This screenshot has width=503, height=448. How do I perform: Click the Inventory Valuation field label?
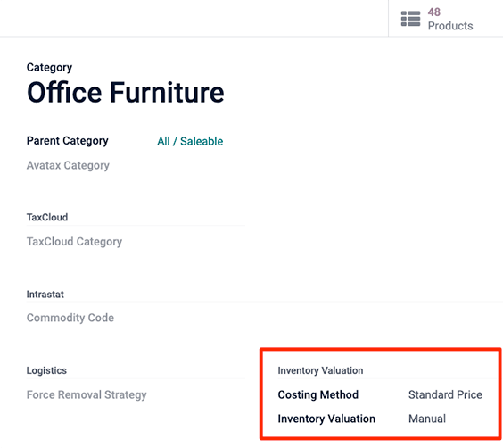coord(326,419)
